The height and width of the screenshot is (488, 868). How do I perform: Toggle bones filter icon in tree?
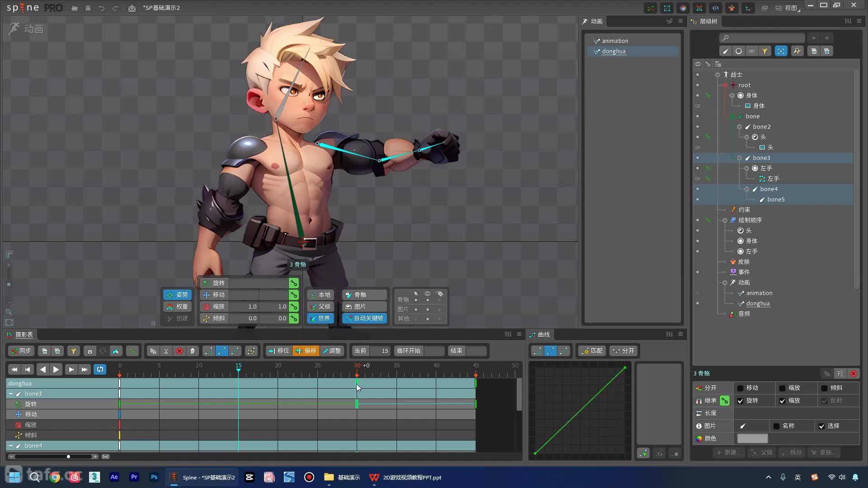point(726,51)
